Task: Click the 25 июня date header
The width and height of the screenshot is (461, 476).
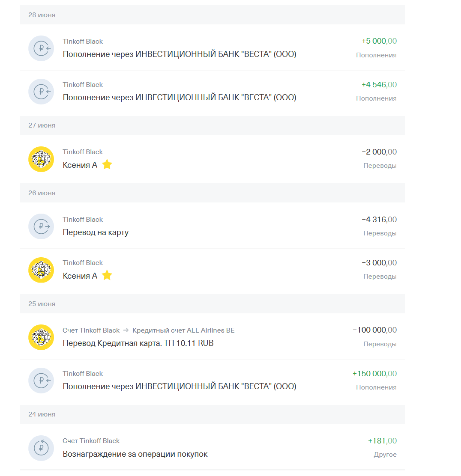Action: pos(42,304)
